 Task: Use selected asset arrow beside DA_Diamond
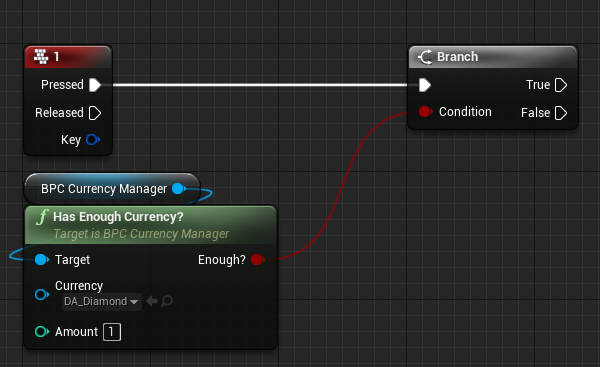(152, 301)
